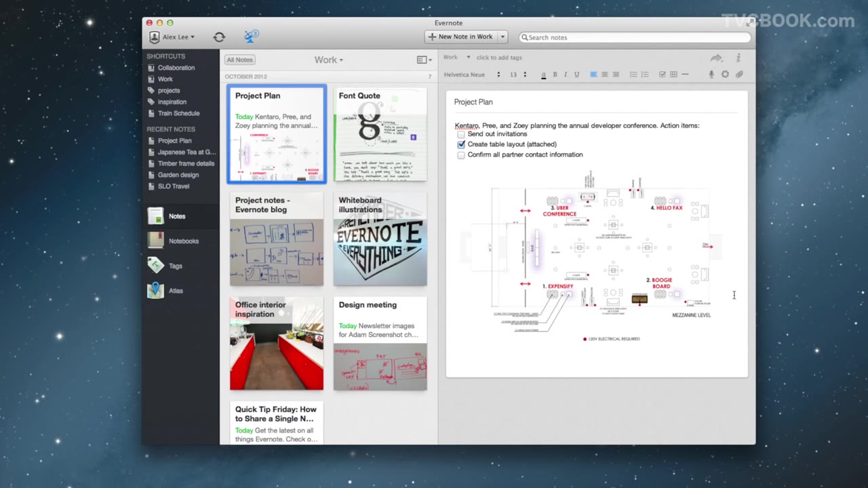Select the Tags section icon
The width and height of the screenshot is (868, 488).
pyautogui.click(x=156, y=266)
